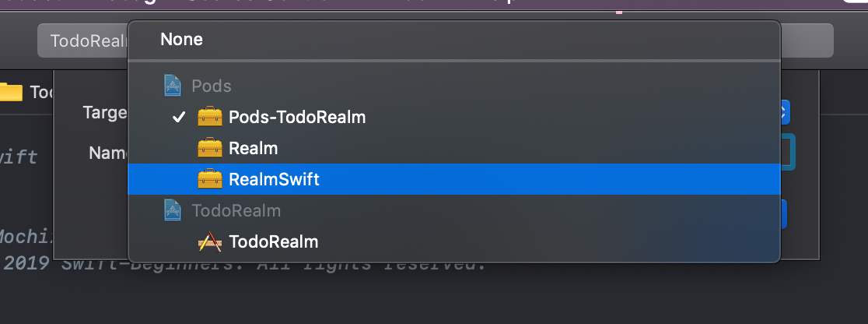Choose the TodoRealm app target
This screenshot has height=324, width=868.
point(454,242)
